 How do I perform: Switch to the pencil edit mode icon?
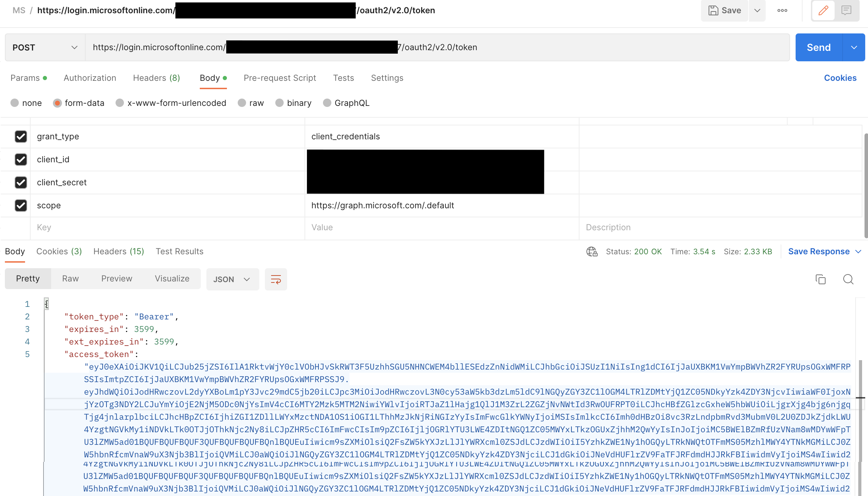point(823,10)
